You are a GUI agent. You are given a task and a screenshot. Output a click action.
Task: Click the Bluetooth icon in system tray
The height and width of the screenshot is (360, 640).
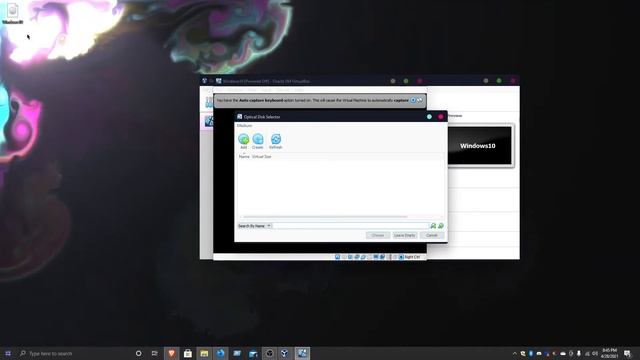point(531,353)
